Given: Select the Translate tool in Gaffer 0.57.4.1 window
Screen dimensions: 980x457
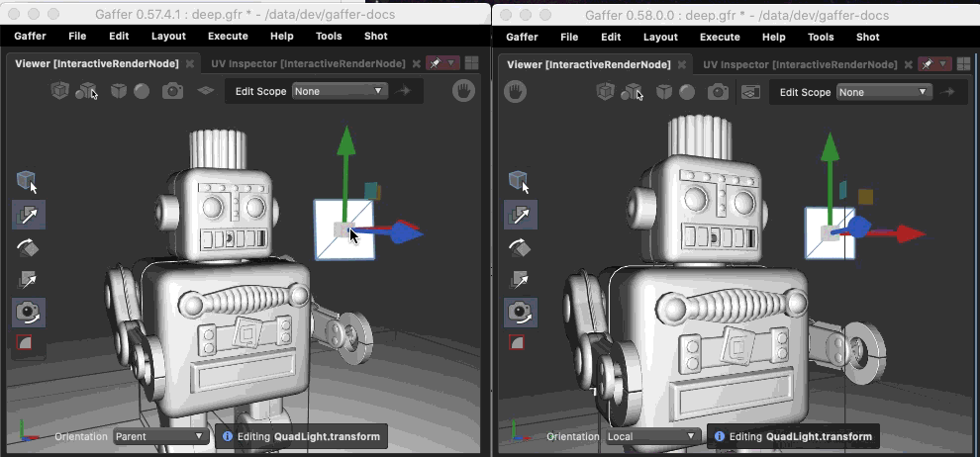Looking at the screenshot, I should click(28, 216).
